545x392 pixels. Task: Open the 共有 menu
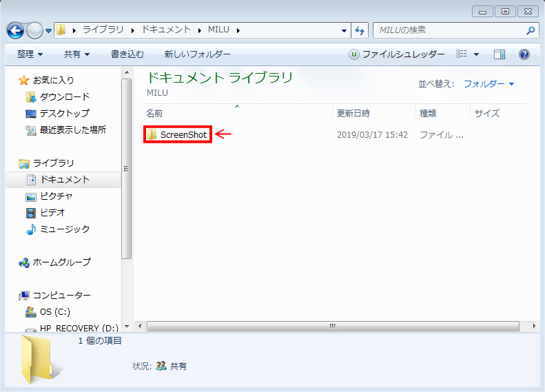click(x=76, y=54)
